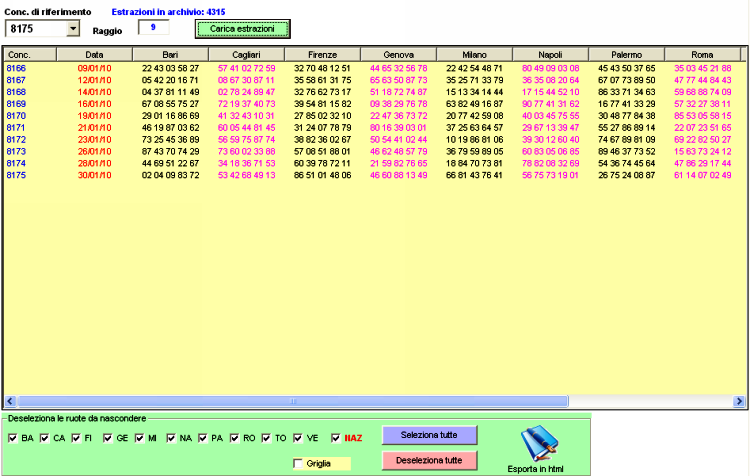Open the Conc. di riferimento dropdown

point(72,29)
